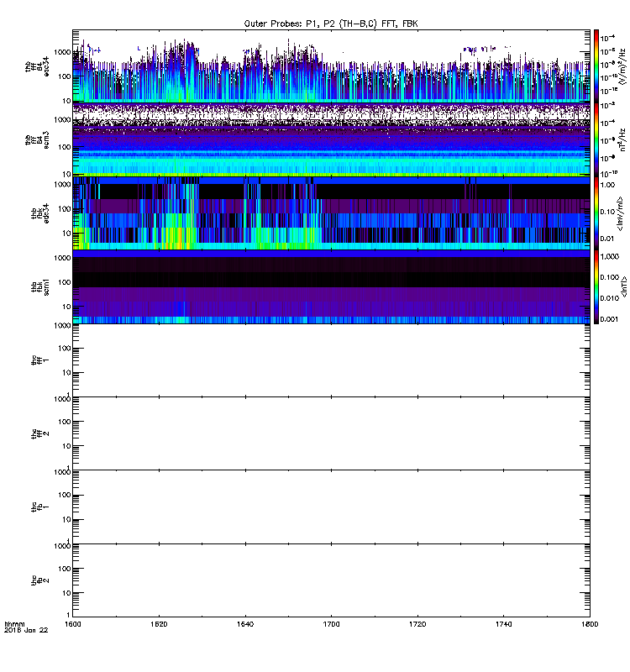Click the 1600 time axis tick label

coord(74,625)
